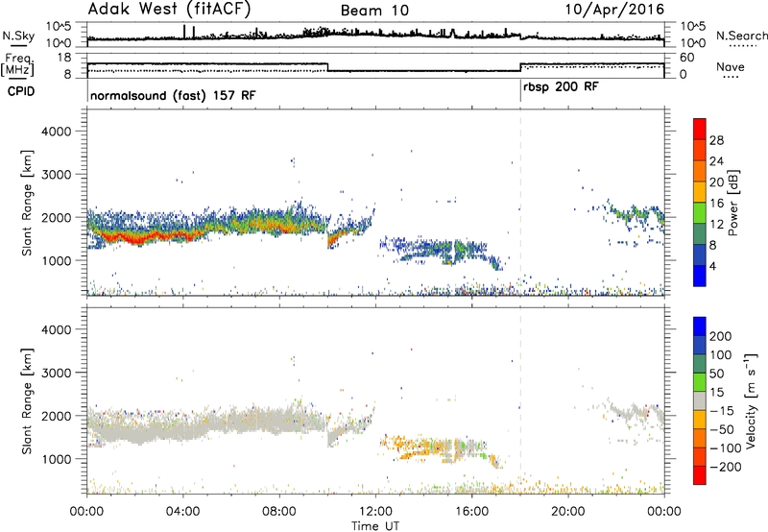Viewport: 768px width, 532px height.
Task: Click the 'Beam 10' label
Action: click(x=374, y=11)
